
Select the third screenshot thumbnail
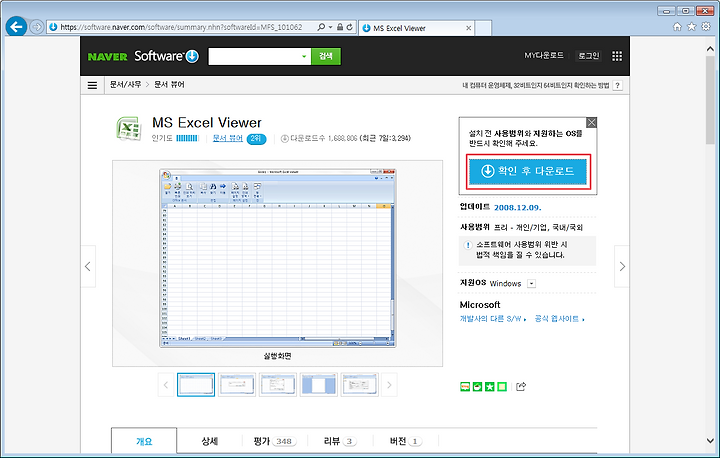coord(278,385)
